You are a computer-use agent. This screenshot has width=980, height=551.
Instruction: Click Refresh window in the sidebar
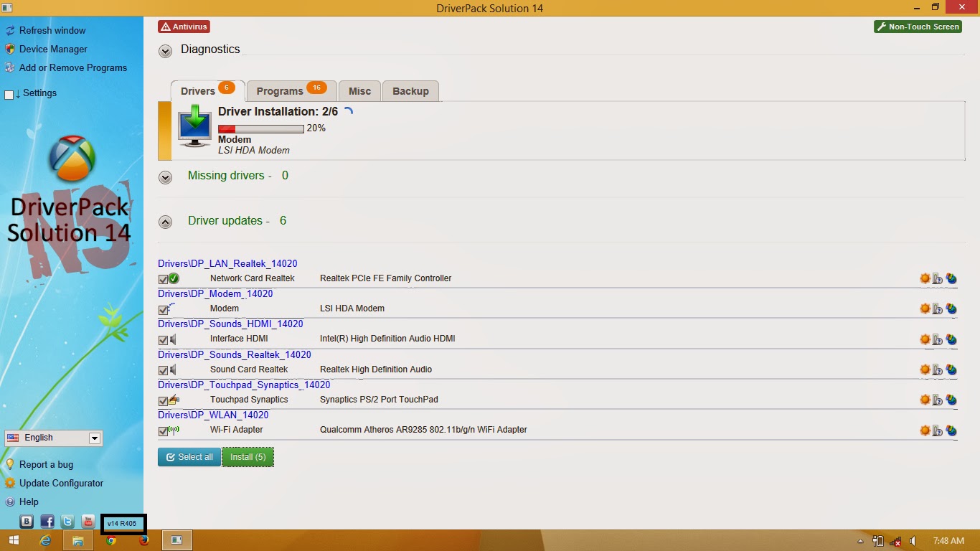click(52, 30)
